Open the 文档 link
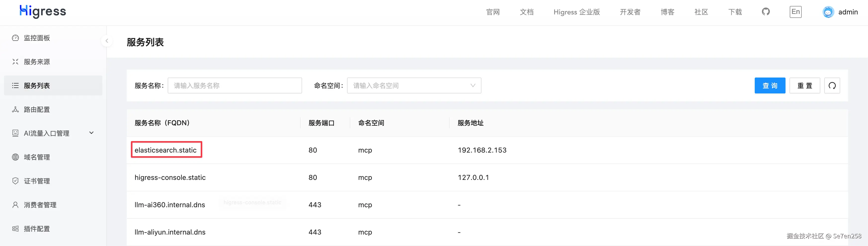 click(526, 12)
